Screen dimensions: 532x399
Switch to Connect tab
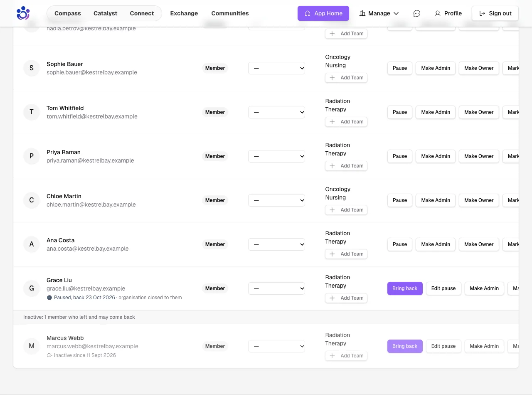(x=142, y=13)
